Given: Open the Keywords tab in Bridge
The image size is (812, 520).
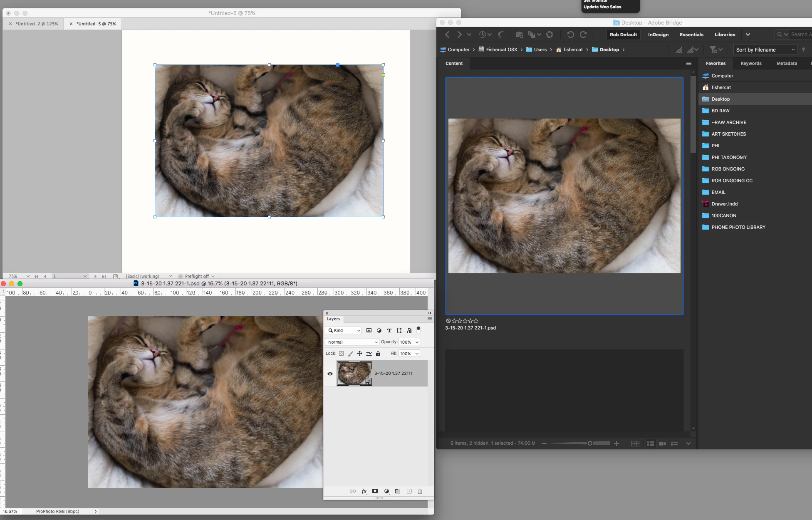Looking at the screenshot, I should click(751, 63).
